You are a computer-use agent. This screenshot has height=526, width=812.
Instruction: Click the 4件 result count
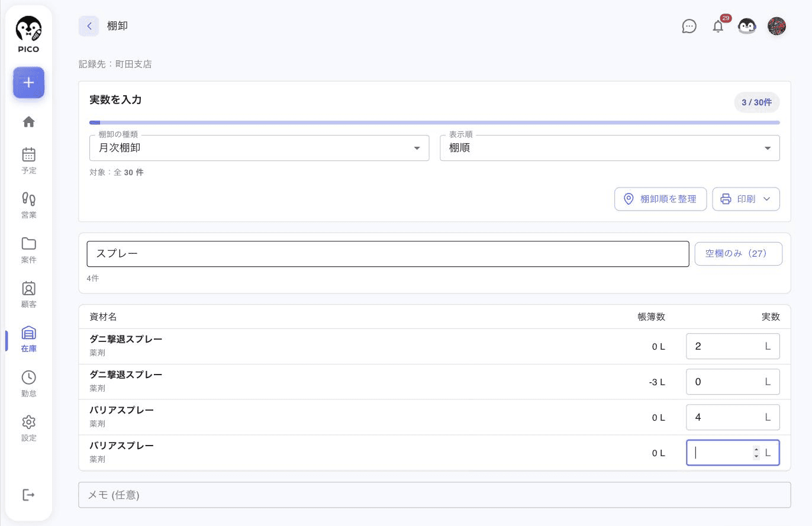(93, 278)
